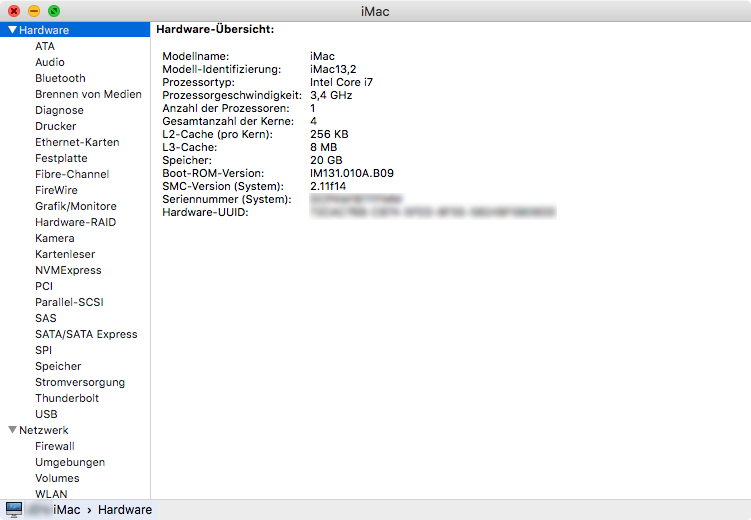Open the Firewall entry
This screenshot has width=751, height=520.
pos(54,446)
